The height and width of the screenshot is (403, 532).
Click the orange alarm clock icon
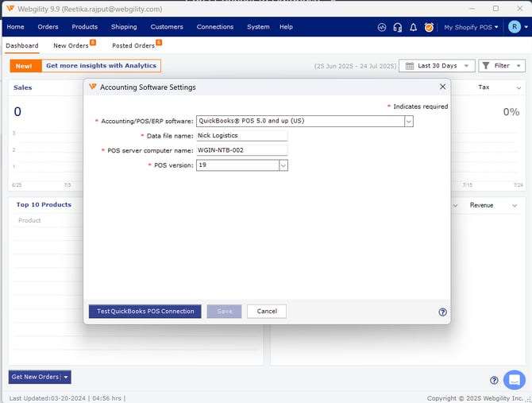click(x=429, y=27)
